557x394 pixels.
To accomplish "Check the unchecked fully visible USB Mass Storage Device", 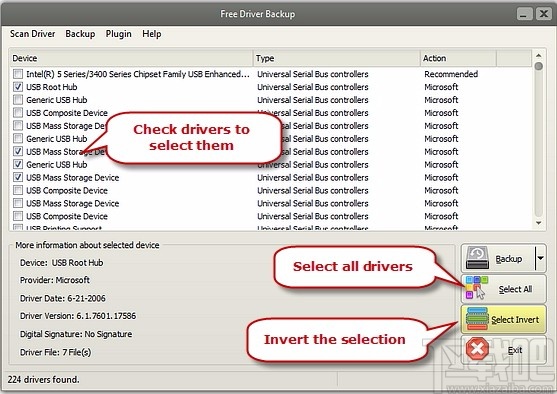I will point(18,203).
